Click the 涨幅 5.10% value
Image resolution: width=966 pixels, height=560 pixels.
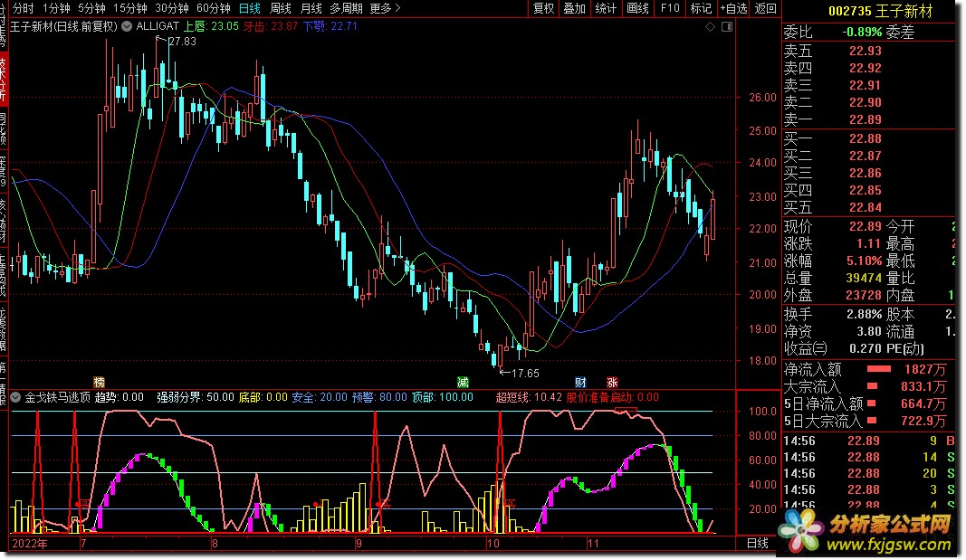864,261
